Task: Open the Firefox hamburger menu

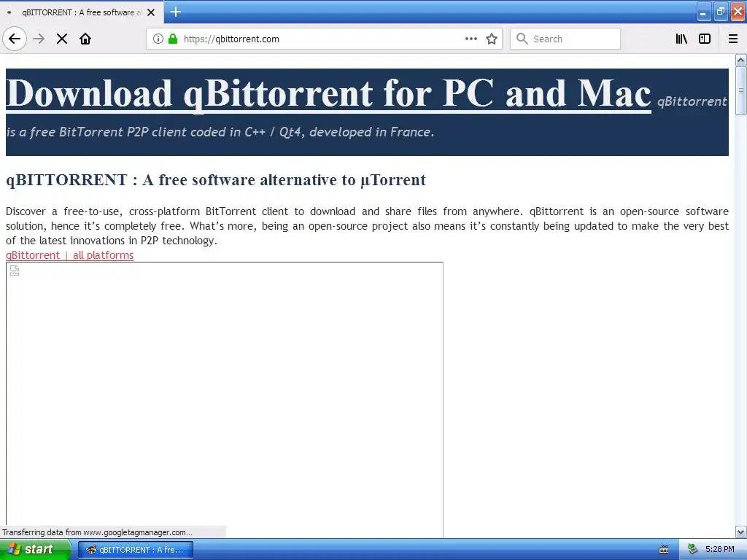Action: tap(733, 39)
